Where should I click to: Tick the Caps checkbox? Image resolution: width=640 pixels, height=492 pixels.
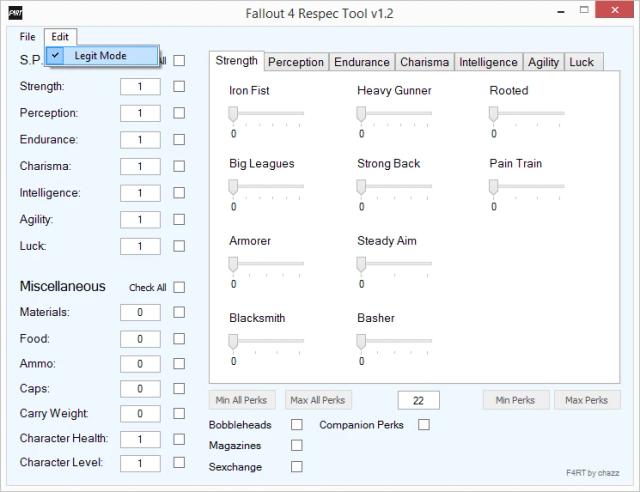179,388
